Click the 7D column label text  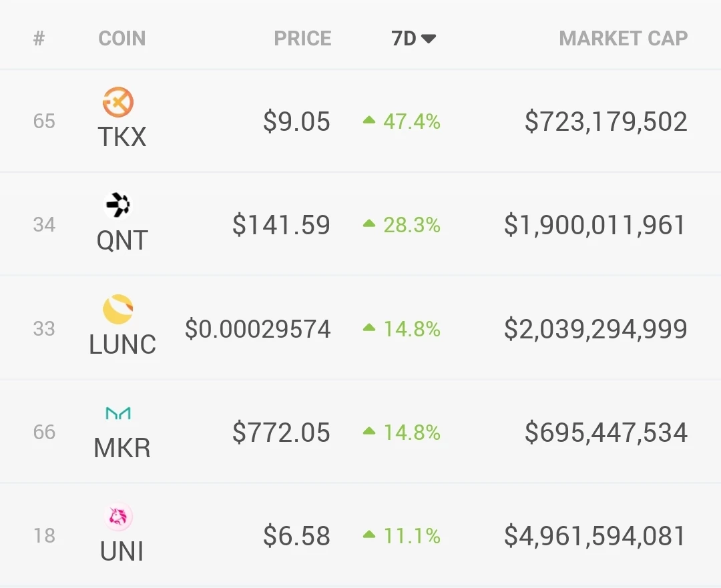point(404,39)
